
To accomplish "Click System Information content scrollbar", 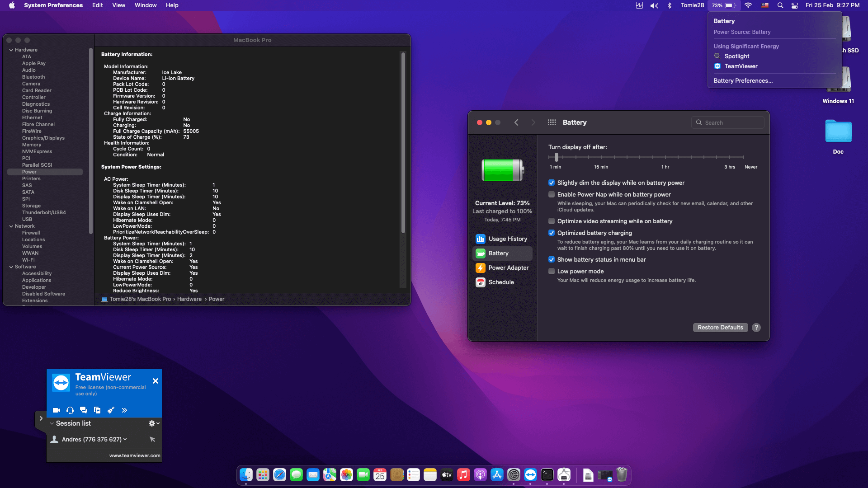I will pos(403,142).
